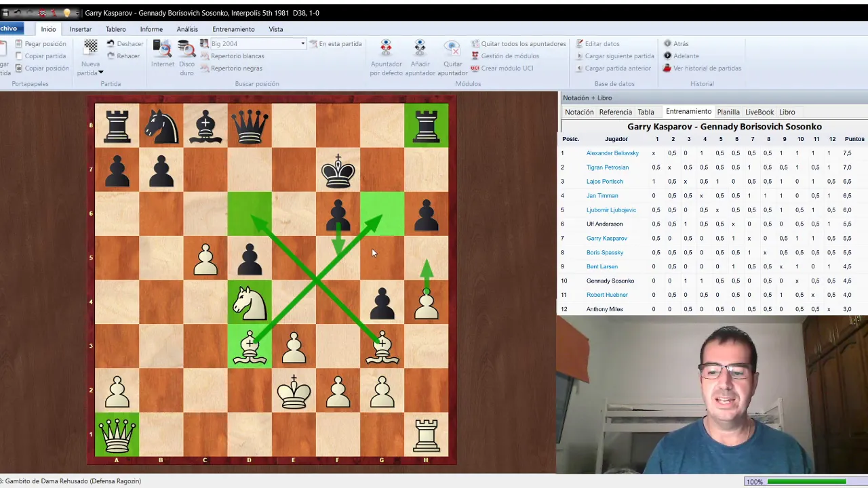Viewport: 868px width, 488px height.
Task: Click the Puntos column header
Action: tap(854, 139)
